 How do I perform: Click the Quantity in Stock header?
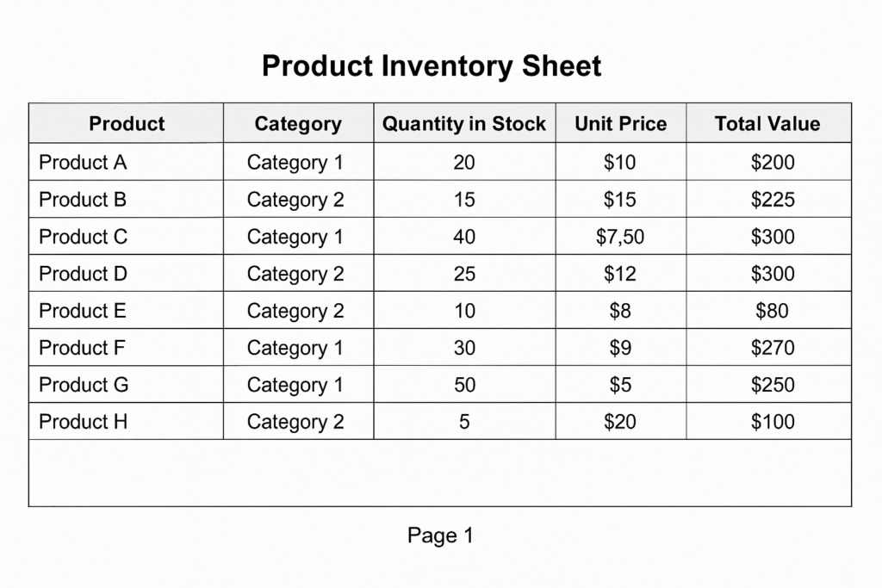click(464, 123)
